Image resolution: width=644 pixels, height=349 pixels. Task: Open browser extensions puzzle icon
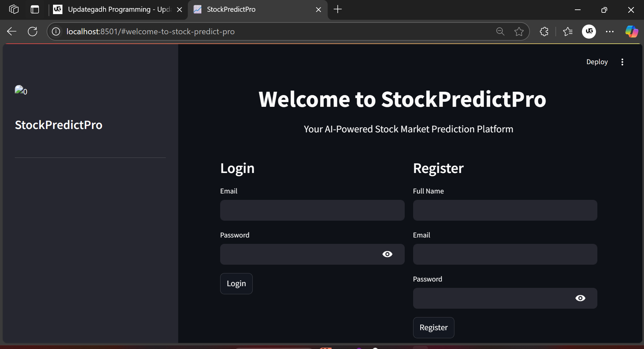point(544,32)
